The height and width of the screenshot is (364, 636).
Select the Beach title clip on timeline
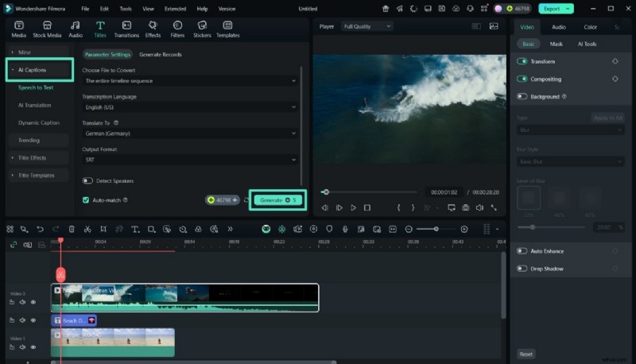[74, 320]
